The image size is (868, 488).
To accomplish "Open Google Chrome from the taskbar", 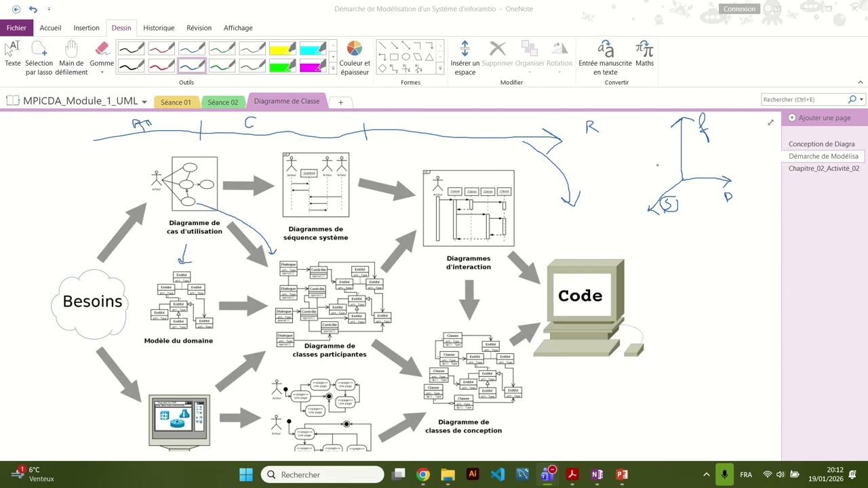I will [423, 474].
